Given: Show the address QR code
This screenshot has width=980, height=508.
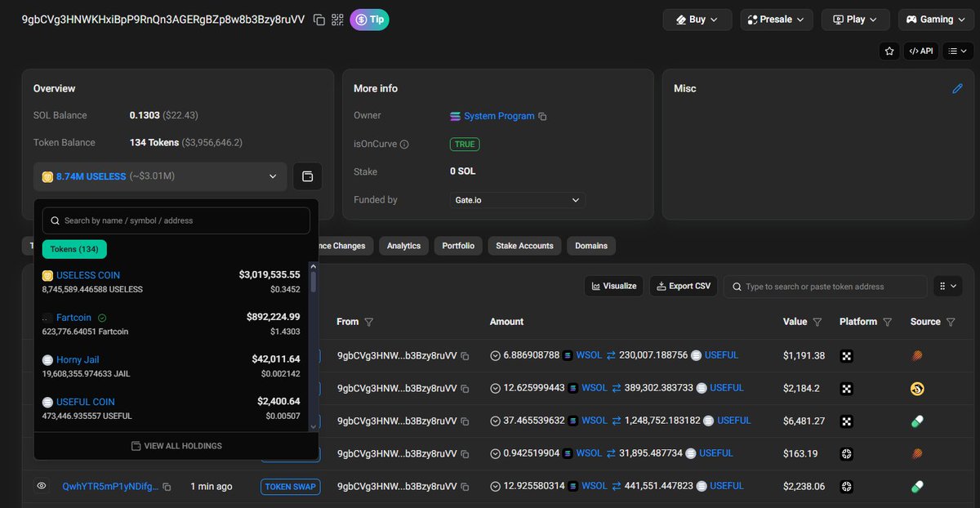Looking at the screenshot, I should point(338,20).
